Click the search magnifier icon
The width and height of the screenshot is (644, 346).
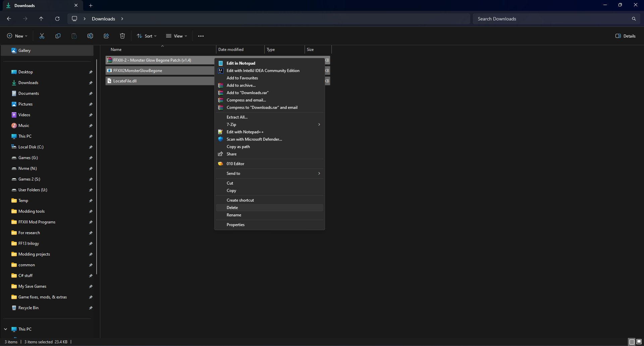[634, 19]
